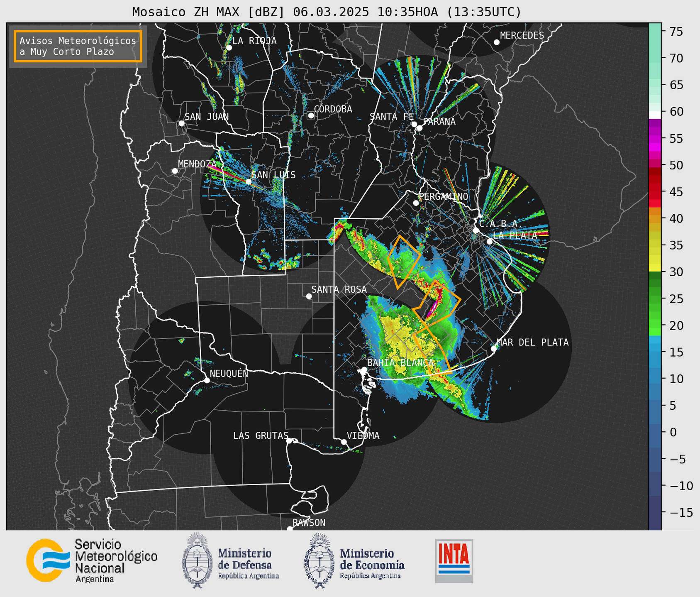Click the magenta 55 dBZ color band
Screen dimensions: 700x597
(x=655, y=138)
